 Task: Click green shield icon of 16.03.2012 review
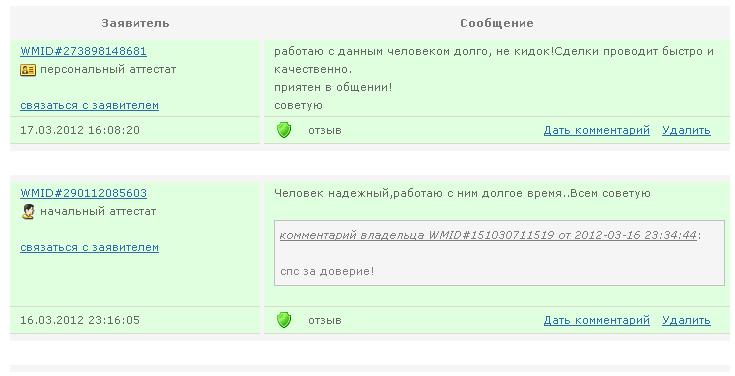click(284, 320)
